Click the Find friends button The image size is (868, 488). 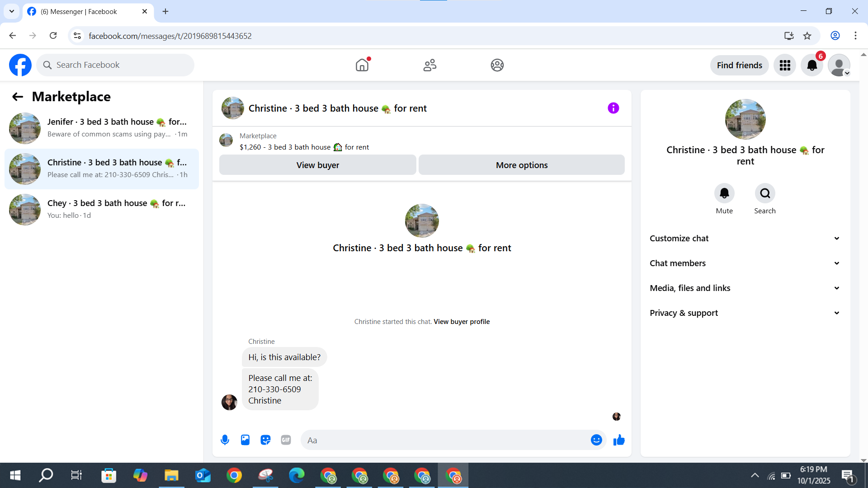click(x=740, y=66)
